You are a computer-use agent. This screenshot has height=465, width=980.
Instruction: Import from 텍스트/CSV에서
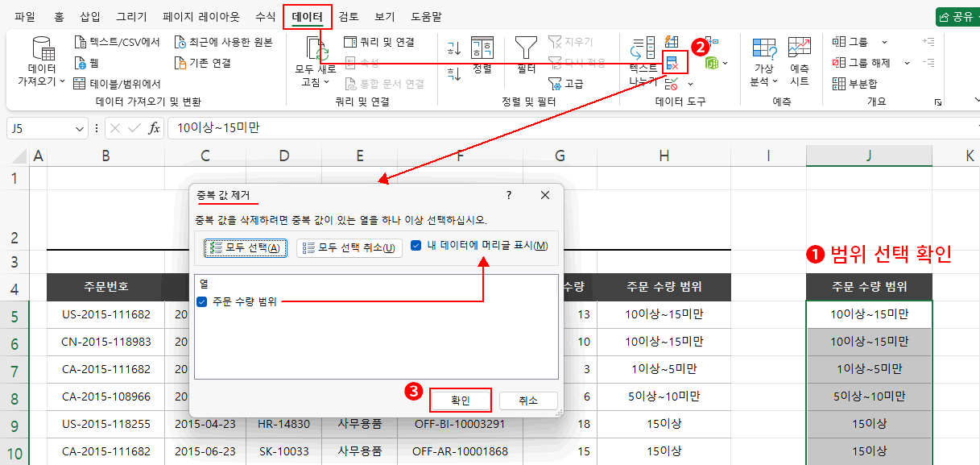coord(117,42)
